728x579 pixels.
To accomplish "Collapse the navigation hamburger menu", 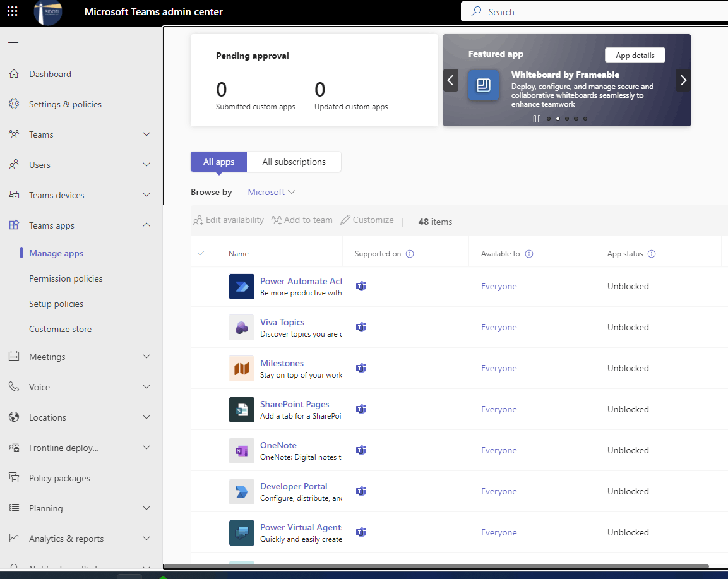I will (x=13, y=43).
